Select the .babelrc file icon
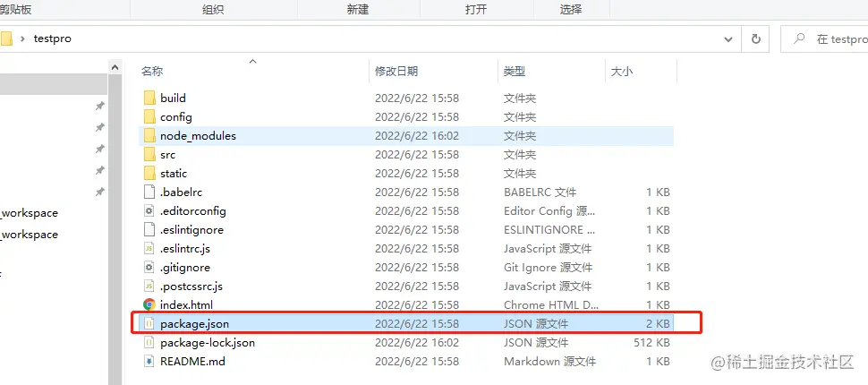868x385 pixels. point(149,192)
